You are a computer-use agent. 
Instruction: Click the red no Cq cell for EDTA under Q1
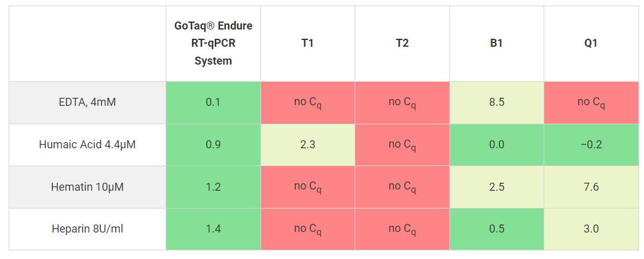591,102
